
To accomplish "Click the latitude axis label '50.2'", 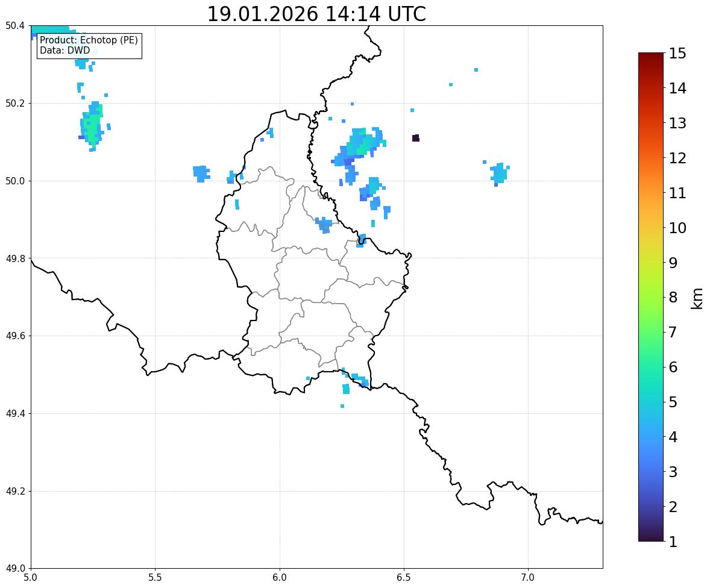I will point(14,103).
